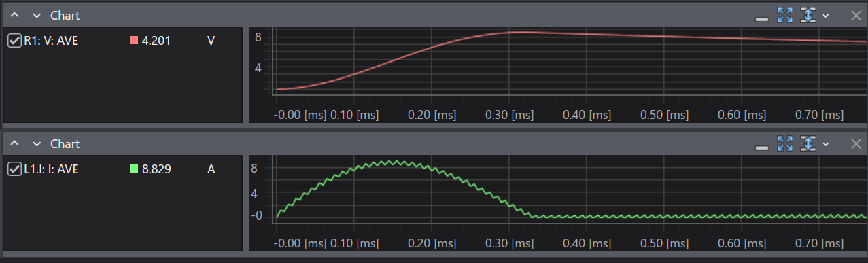
Task: Open the bottom chart options dropdown arrow
Action: pyautogui.click(x=825, y=143)
